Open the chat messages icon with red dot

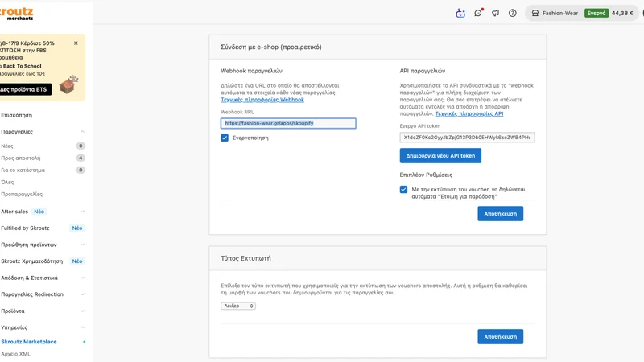[x=478, y=13]
